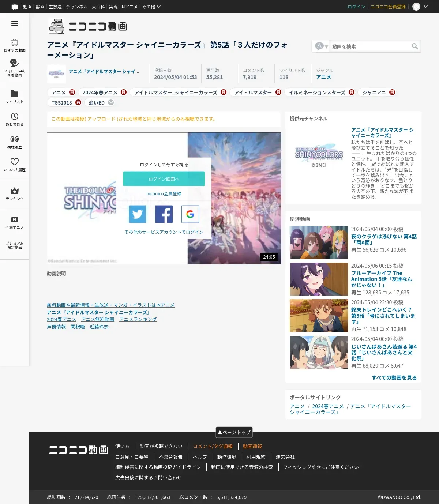The width and height of the screenshot is (439, 504).
Task: Open プレミアム限定動画 in sidebar
Action: coord(15,245)
